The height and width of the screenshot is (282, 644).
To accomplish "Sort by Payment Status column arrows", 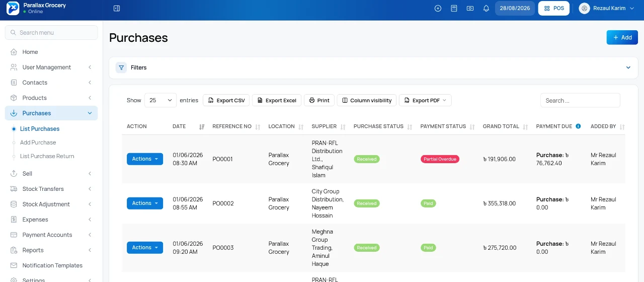I will (x=472, y=127).
